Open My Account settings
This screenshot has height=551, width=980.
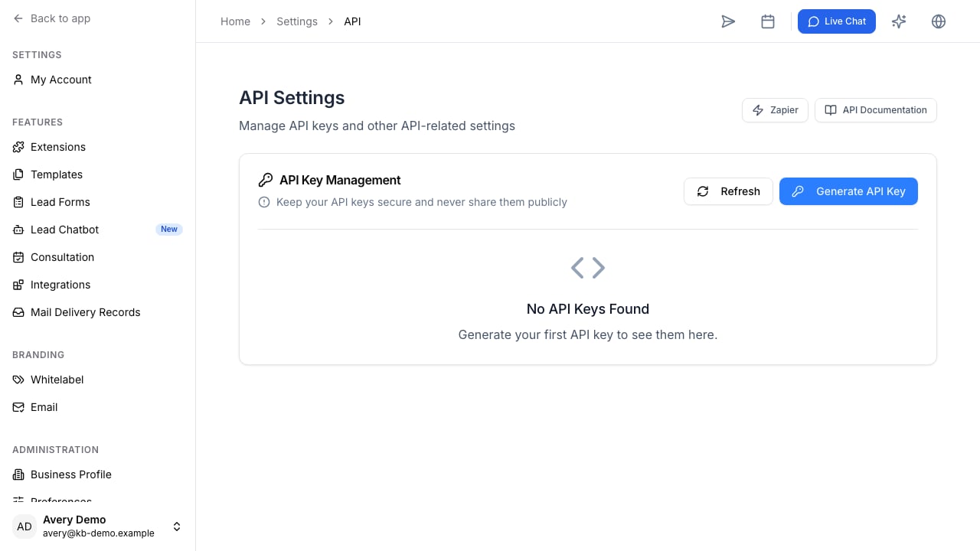[98, 80]
